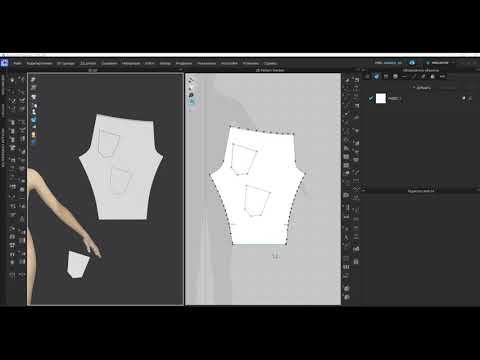Screen dimensions: 480x360
Task: Click the first Scene tab icon in Object Browser
Action: click(367, 76)
